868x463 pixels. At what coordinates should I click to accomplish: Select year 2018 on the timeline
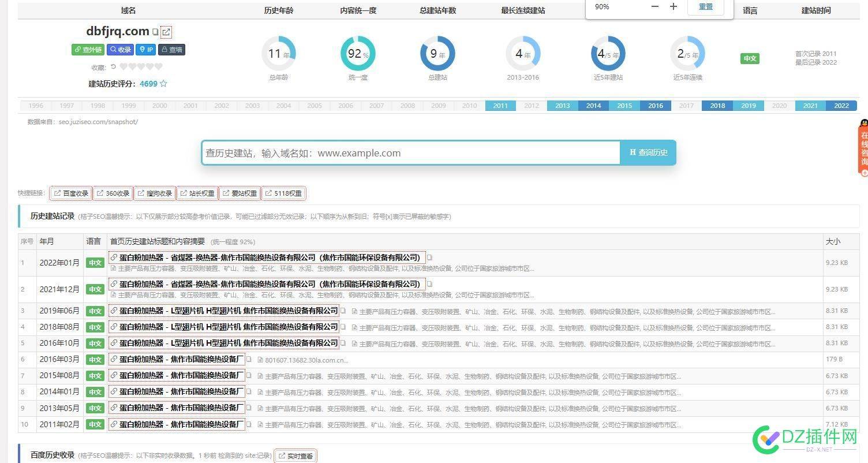click(x=717, y=106)
